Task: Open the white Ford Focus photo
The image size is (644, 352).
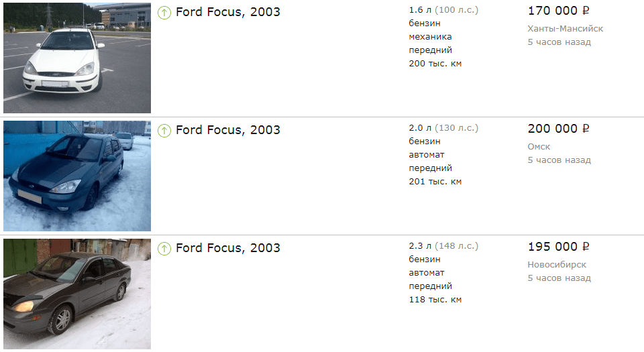Action: [77, 58]
